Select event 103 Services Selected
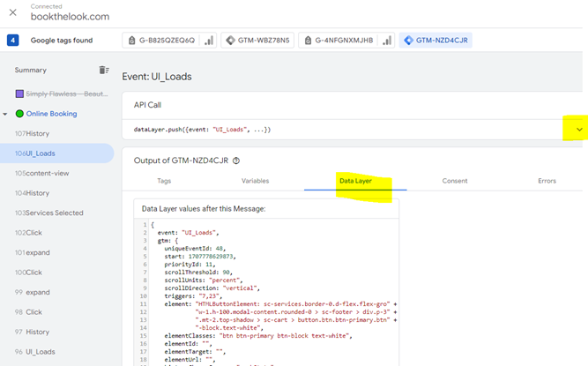The width and height of the screenshot is (588, 366). point(49,213)
